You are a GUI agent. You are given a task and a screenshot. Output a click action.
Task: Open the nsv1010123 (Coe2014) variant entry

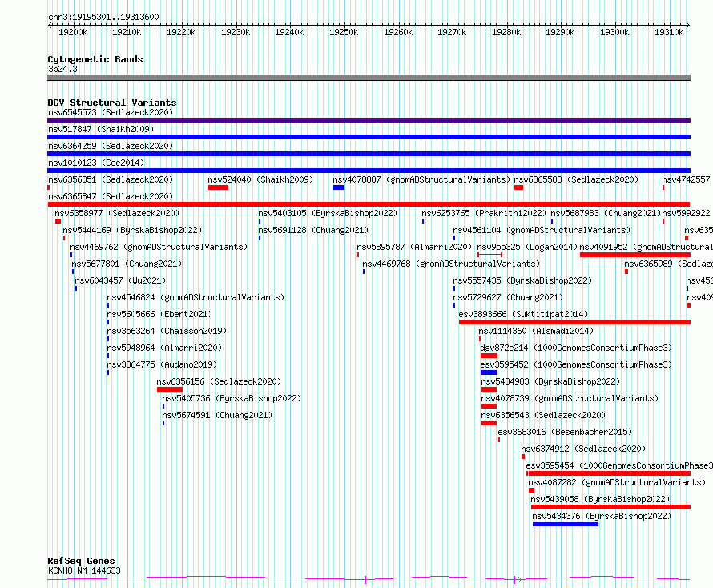tap(96, 163)
